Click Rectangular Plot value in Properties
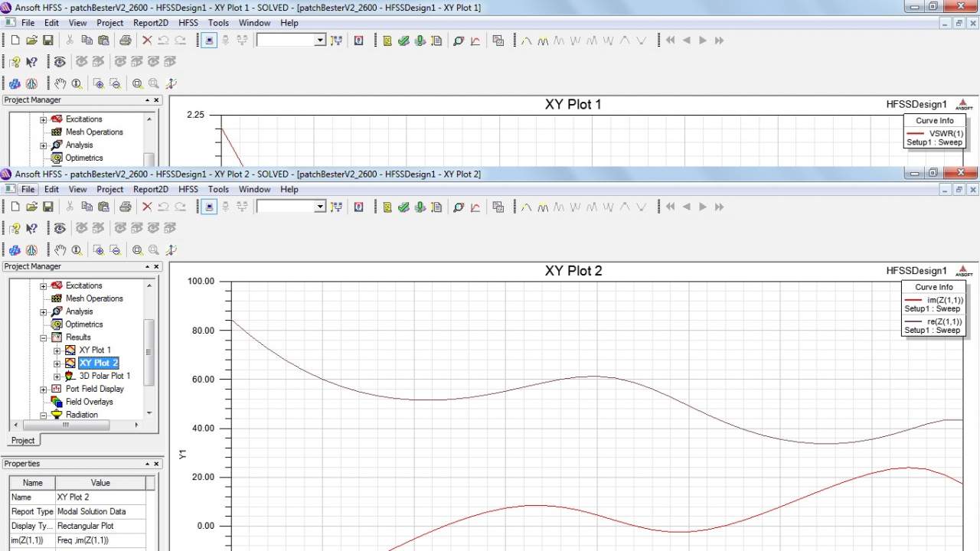The image size is (980, 551). pos(86,526)
